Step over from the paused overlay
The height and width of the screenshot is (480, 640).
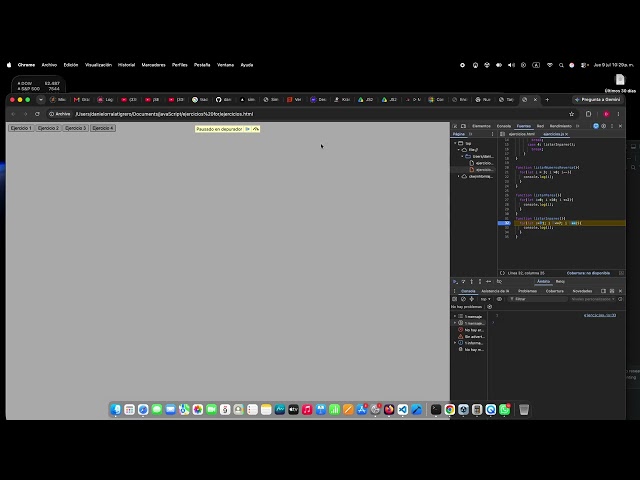[x=256, y=129]
